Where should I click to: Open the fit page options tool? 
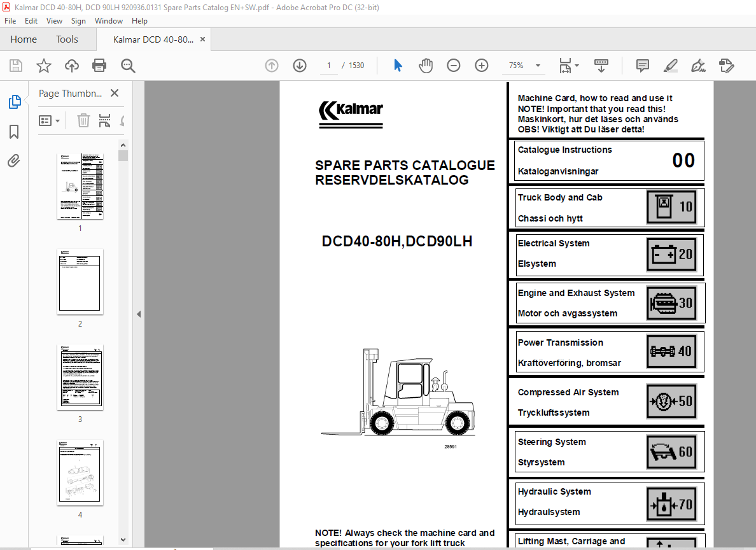click(x=568, y=66)
